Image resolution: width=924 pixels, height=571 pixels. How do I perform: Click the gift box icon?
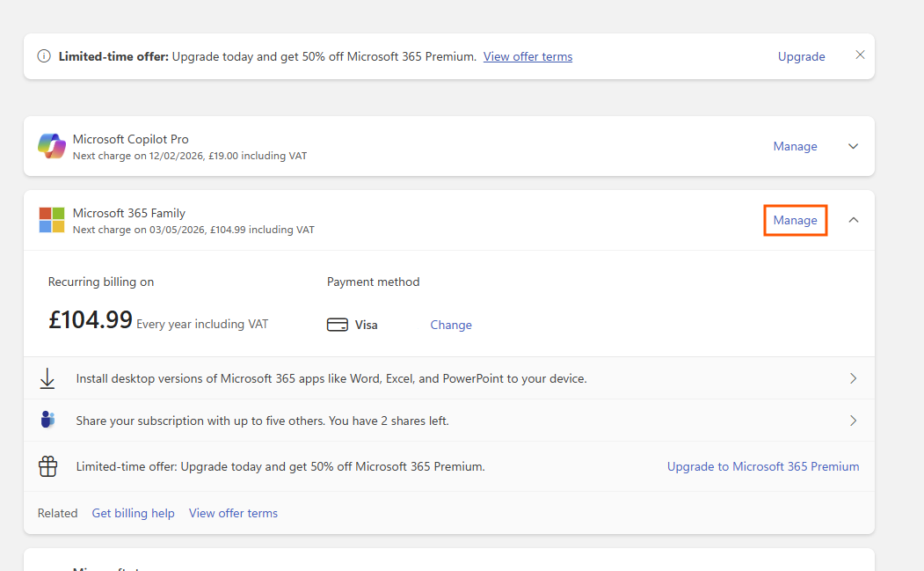[47, 466]
